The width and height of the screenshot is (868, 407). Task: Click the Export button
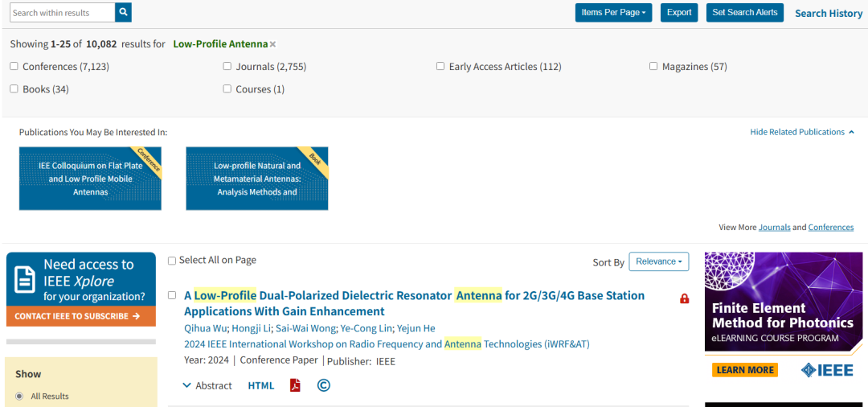click(678, 13)
